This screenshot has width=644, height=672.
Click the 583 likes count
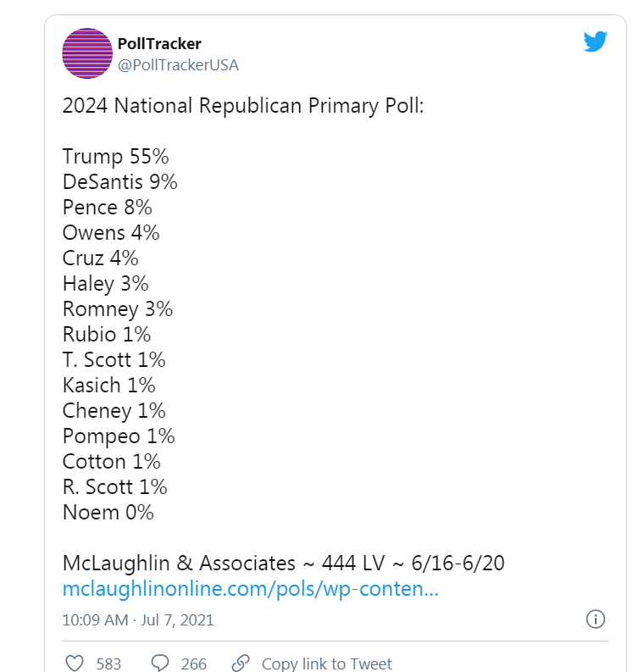pos(108,664)
